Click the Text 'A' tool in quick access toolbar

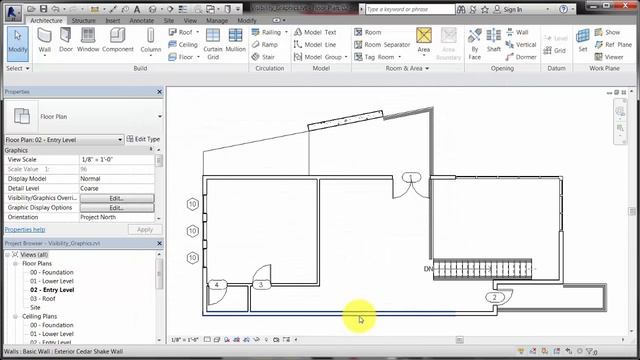[137, 9]
